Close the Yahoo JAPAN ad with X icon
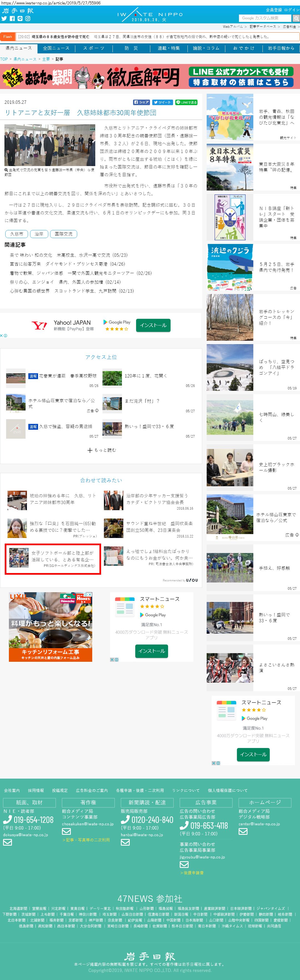Screen dimensions: 300x980 tap(1, 335)
